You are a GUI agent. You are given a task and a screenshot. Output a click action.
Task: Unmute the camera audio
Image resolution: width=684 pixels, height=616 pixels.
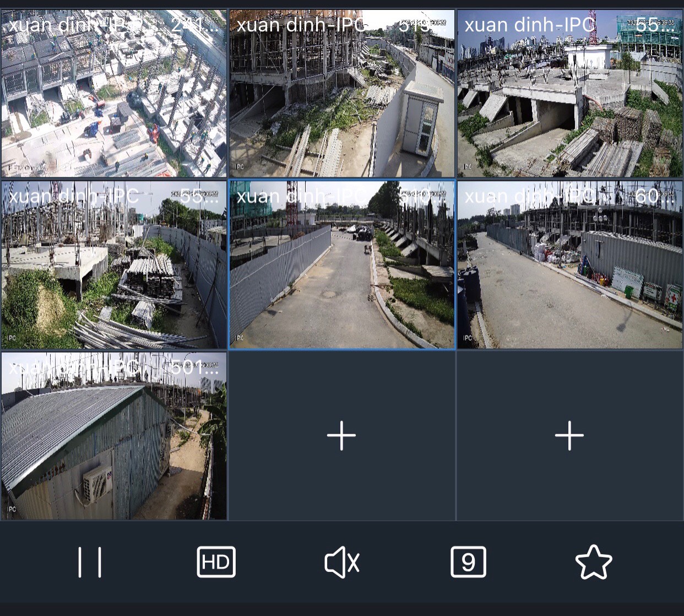point(341,562)
